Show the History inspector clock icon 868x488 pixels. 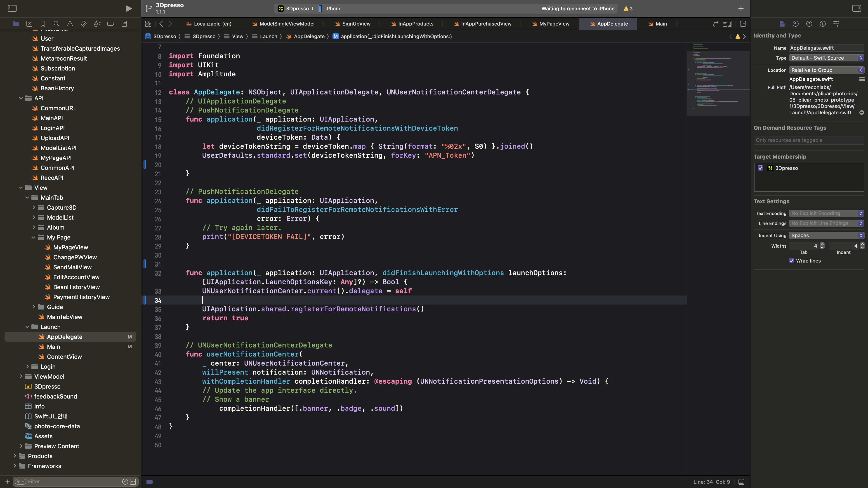pyautogui.click(x=796, y=23)
